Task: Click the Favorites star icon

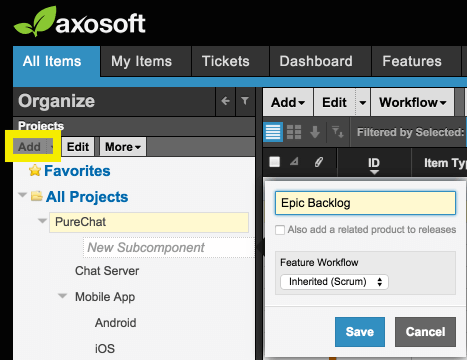Action: (x=35, y=171)
